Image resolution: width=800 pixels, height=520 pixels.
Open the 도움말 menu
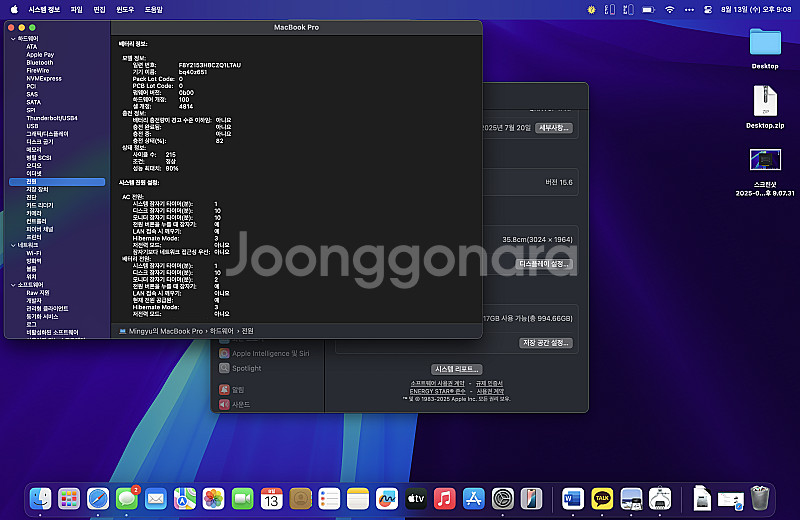pos(154,9)
